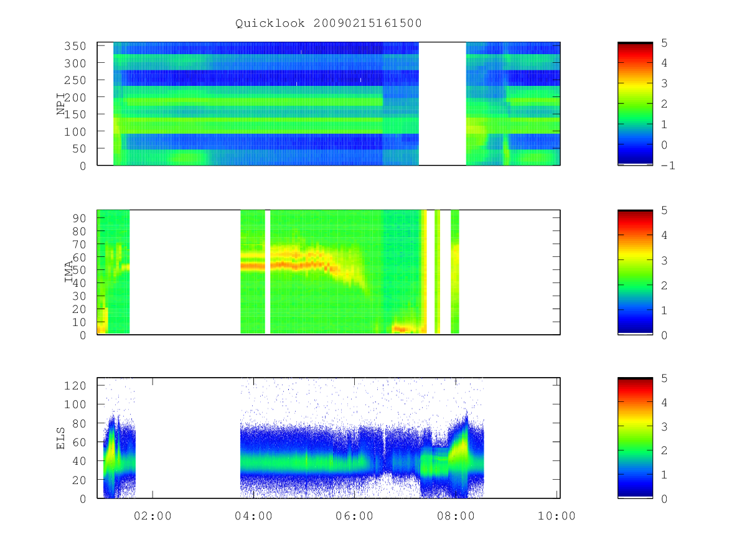Viewport: 747px width, 560px height.
Task: Click the -1 label on NPI color bar
Action: pyautogui.click(x=669, y=166)
